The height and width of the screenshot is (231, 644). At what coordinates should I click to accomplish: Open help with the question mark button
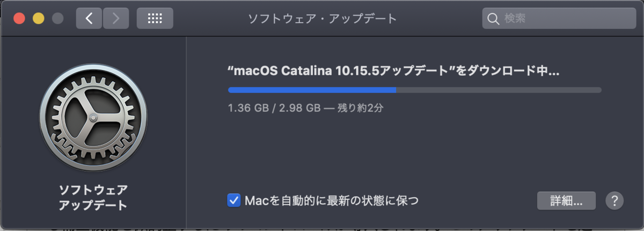point(614,201)
